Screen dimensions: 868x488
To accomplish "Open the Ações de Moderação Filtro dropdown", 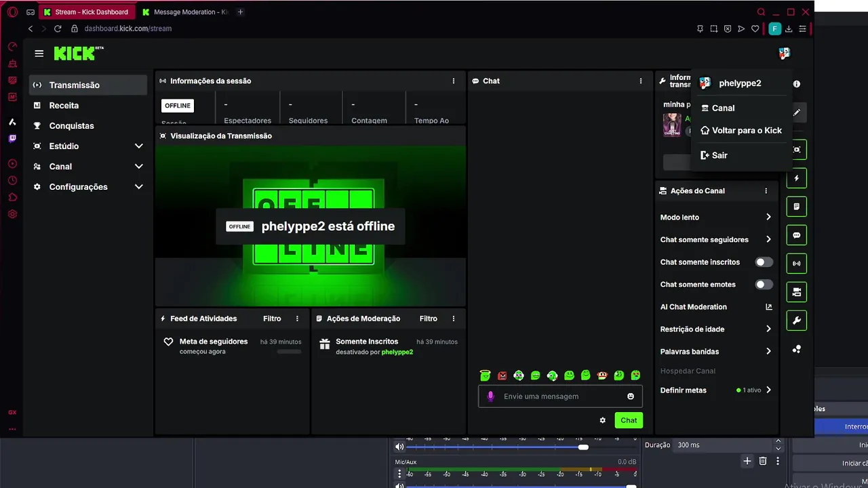I will click(429, 319).
